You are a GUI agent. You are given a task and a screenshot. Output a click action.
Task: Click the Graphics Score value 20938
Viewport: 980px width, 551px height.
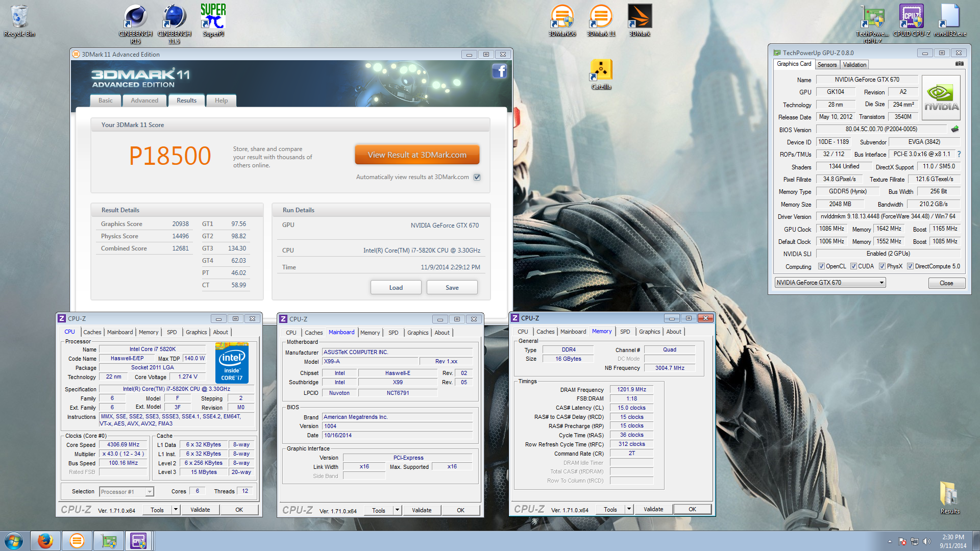(180, 224)
